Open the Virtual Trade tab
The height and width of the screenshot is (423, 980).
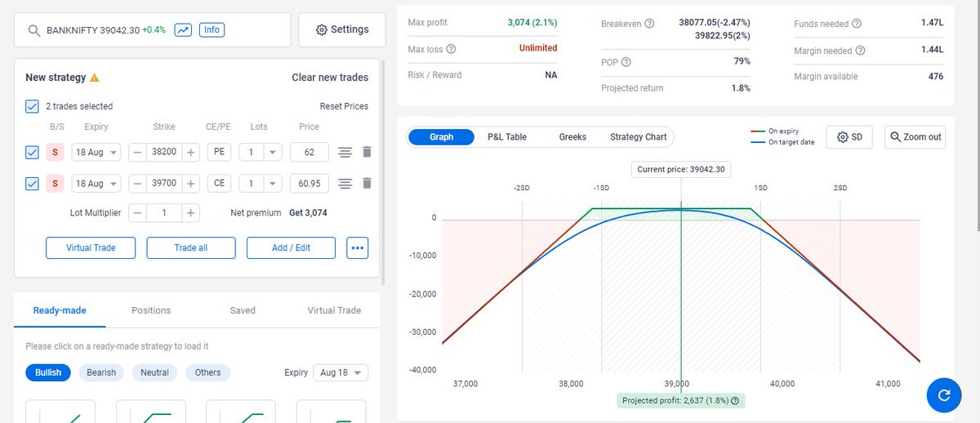tap(334, 310)
